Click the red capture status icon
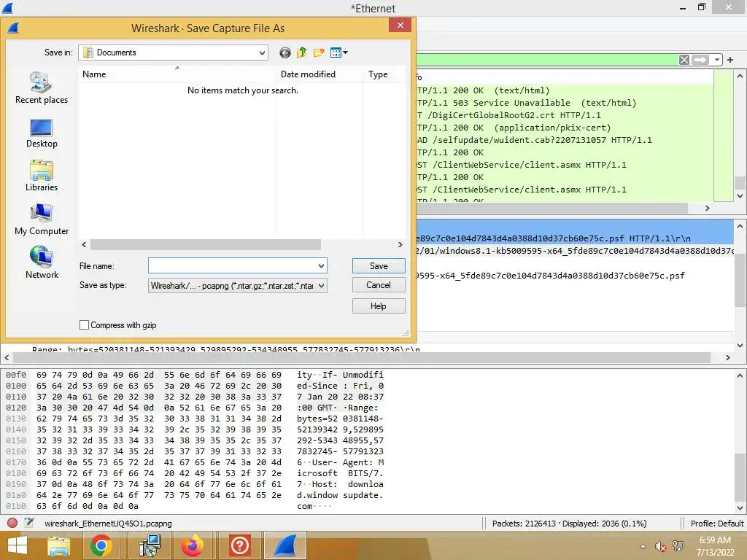 point(12,523)
